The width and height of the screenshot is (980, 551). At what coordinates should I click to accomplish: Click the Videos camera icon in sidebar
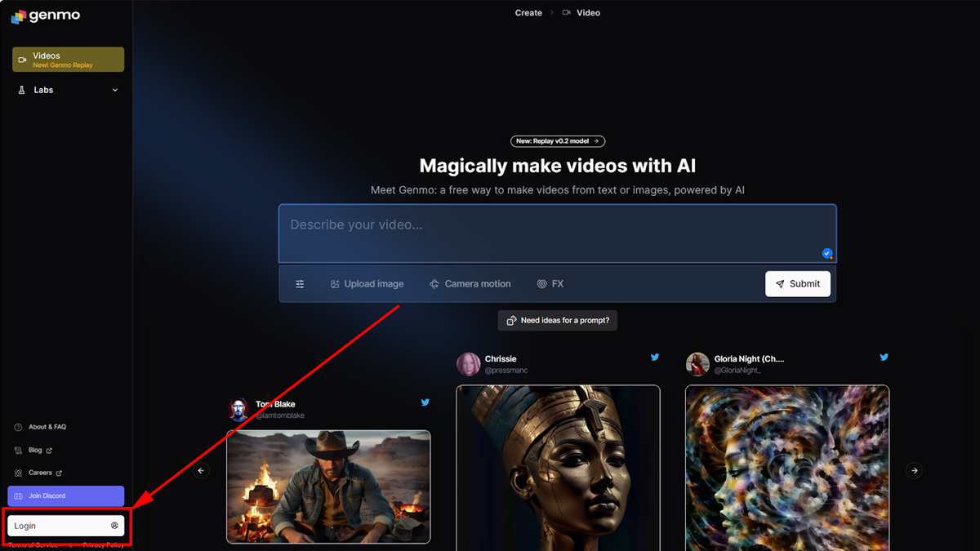(x=22, y=60)
